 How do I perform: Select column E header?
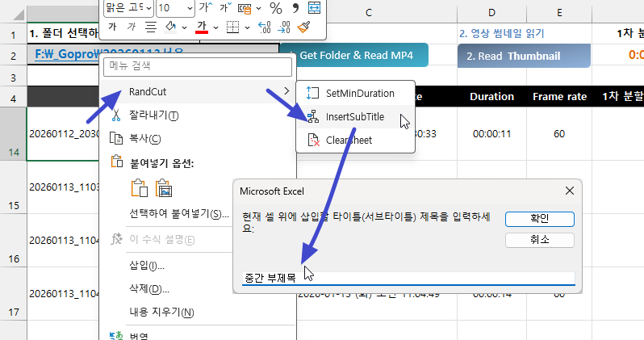point(559,13)
